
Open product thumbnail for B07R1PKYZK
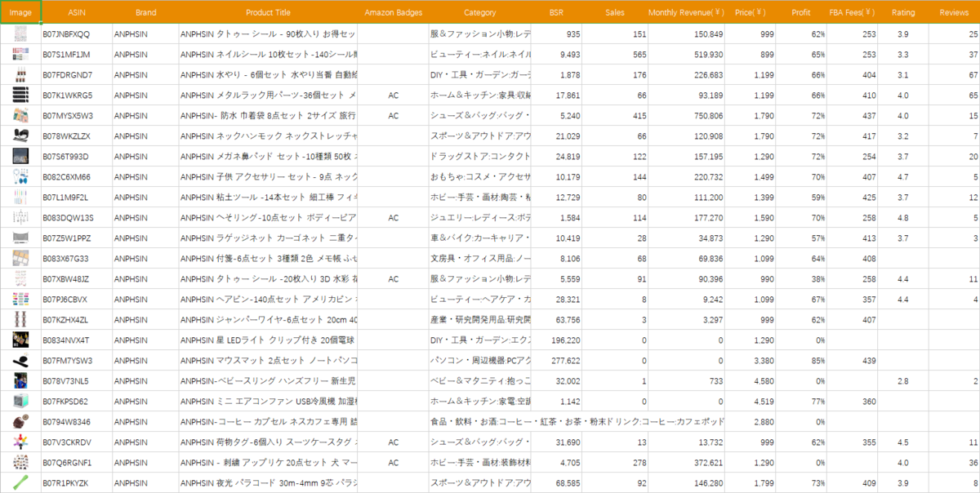coord(20,483)
